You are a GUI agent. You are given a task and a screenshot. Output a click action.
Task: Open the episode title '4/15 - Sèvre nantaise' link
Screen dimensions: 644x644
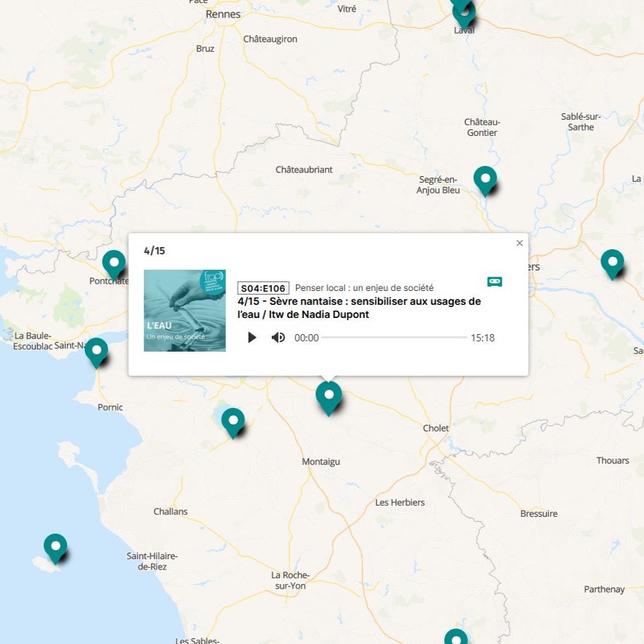pos(359,308)
